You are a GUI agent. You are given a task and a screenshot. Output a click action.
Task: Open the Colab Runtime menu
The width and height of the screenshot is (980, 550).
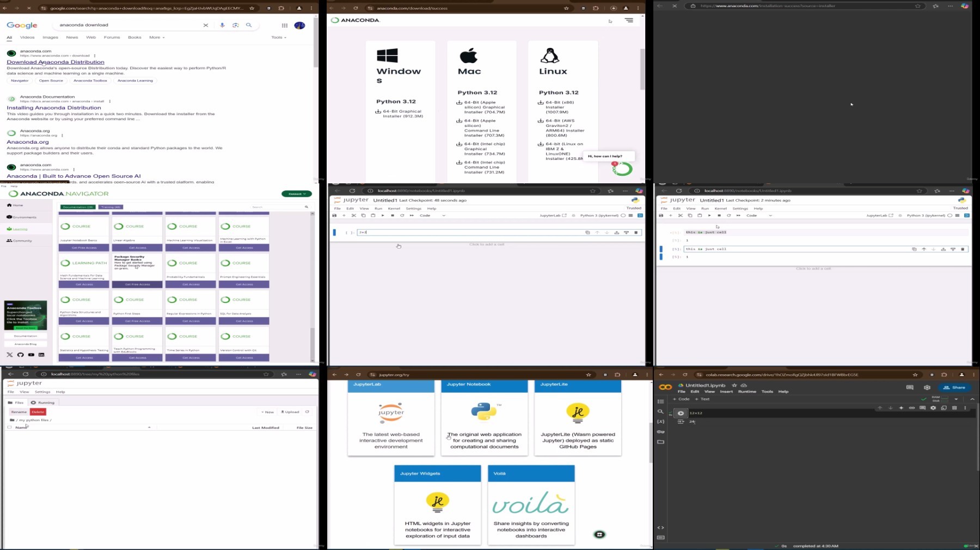(747, 392)
